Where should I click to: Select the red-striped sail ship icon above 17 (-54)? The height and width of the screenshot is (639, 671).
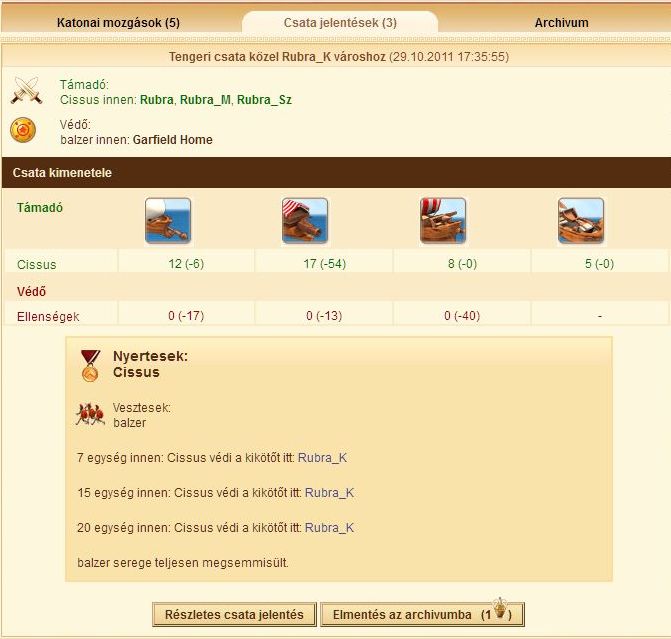tap(304, 221)
